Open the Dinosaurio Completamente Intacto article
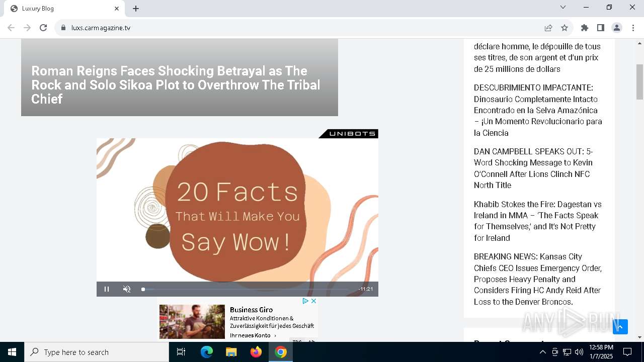The width and height of the screenshot is (644, 362). pos(538,110)
